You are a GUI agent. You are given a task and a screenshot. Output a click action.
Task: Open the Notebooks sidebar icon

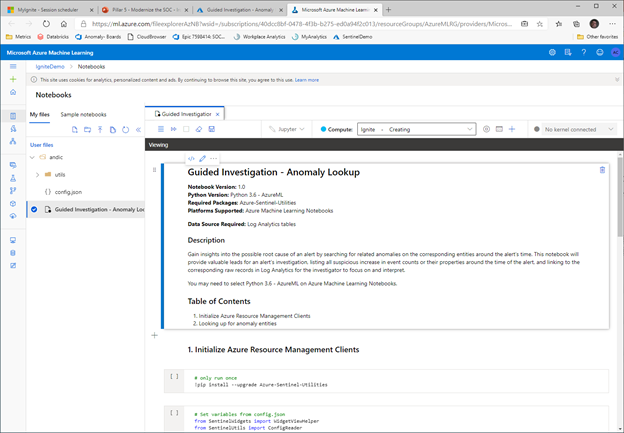(13, 116)
